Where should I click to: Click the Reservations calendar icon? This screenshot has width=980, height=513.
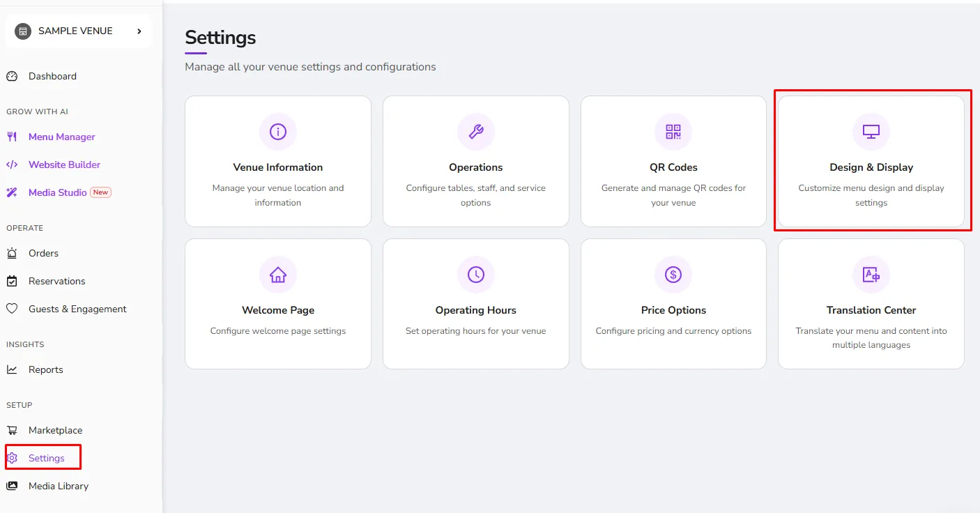12,281
